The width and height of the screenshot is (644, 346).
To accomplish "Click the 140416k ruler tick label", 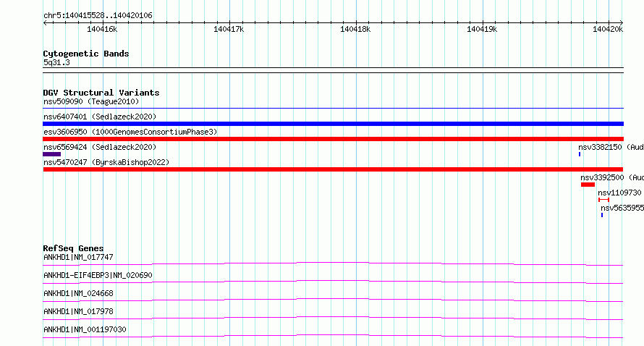I will tap(102, 29).
